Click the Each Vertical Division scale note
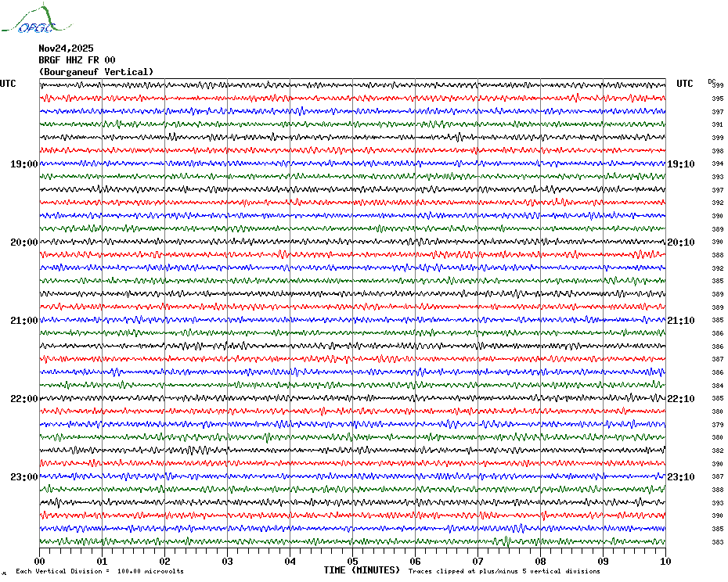The image size is (728, 582). pyautogui.click(x=100, y=571)
